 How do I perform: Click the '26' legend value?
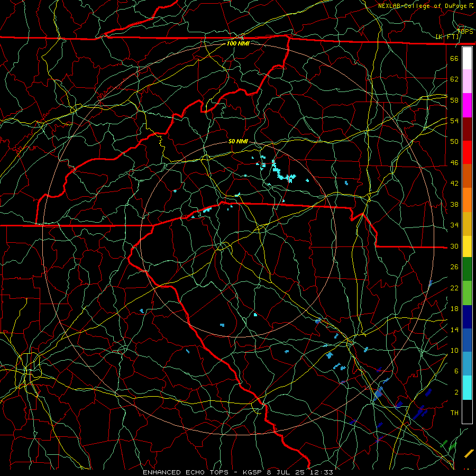(x=454, y=267)
